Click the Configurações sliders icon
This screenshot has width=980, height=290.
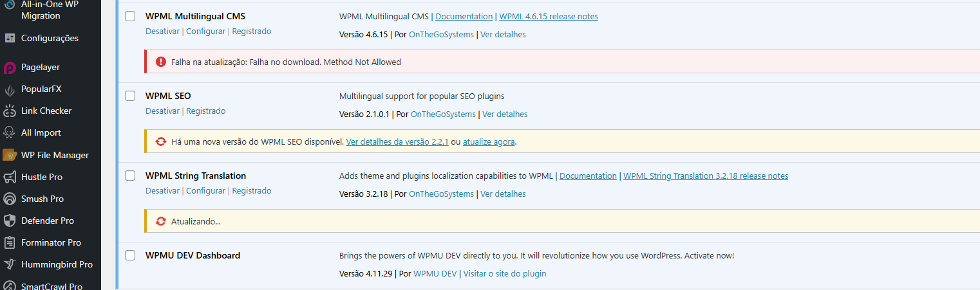point(10,38)
